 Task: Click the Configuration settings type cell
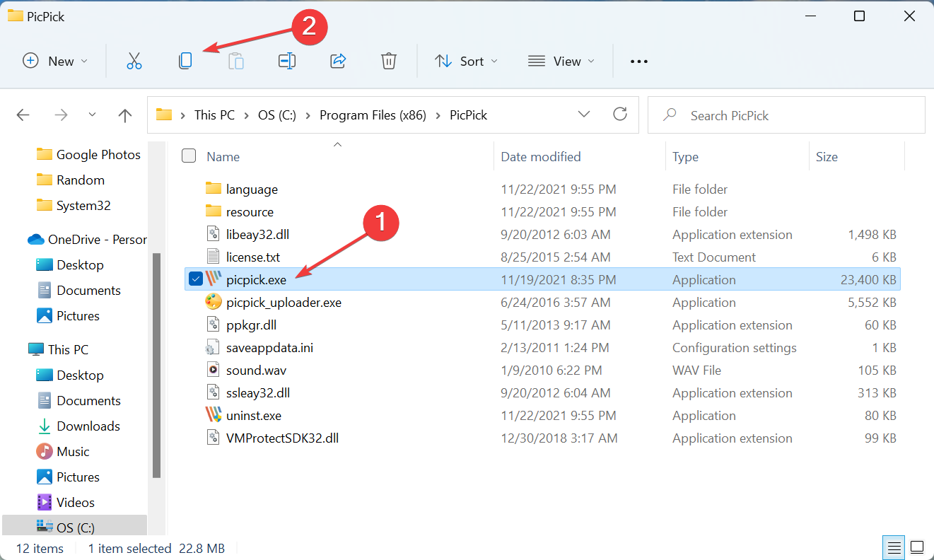(x=734, y=347)
